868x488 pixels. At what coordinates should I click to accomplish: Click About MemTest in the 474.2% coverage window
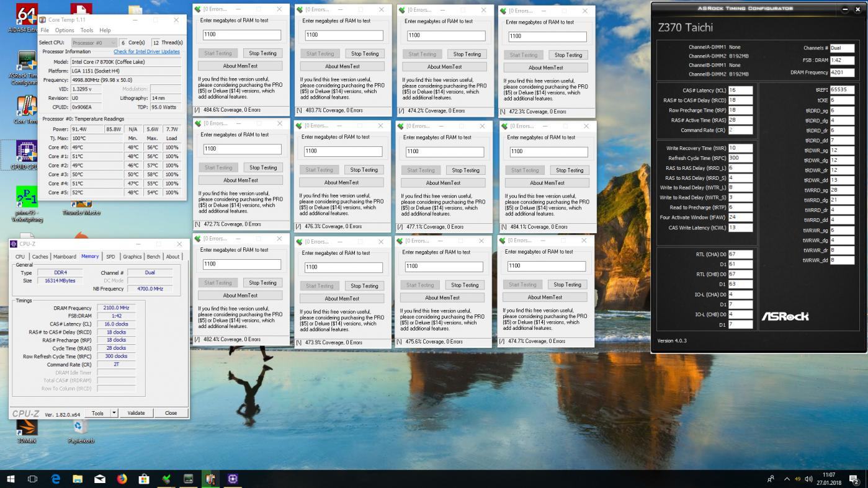[x=444, y=67]
